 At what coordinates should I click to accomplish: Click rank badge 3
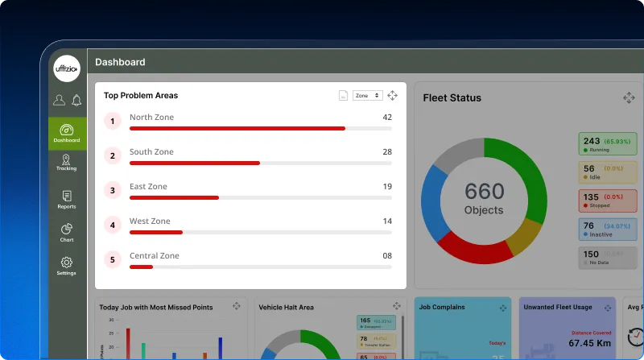click(113, 190)
